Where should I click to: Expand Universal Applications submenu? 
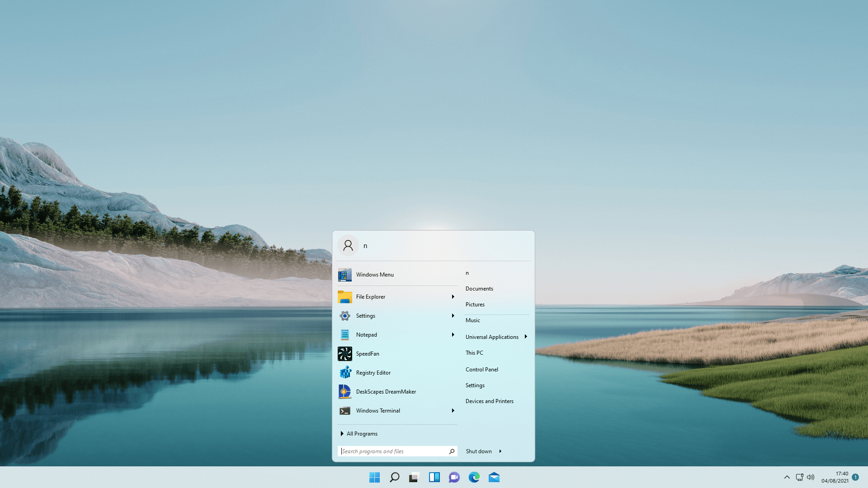point(525,337)
